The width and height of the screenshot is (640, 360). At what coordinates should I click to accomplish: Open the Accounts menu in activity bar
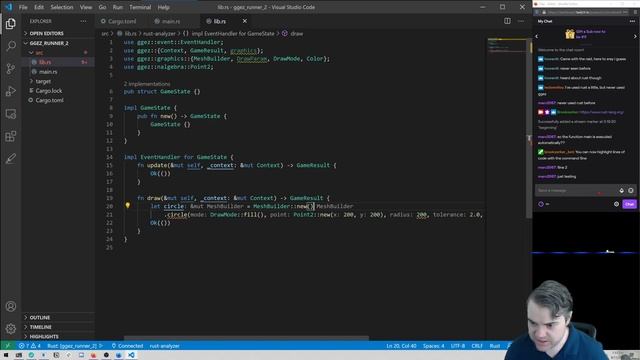coord(11,306)
